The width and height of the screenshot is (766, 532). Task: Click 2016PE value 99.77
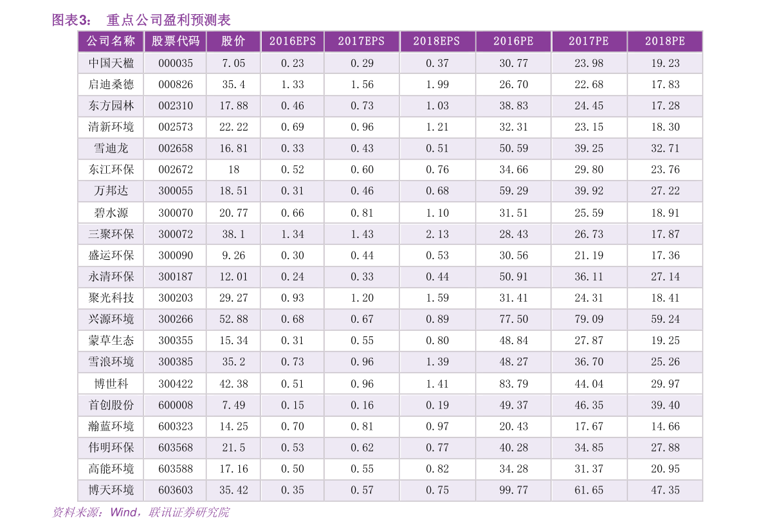[x=513, y=490]
